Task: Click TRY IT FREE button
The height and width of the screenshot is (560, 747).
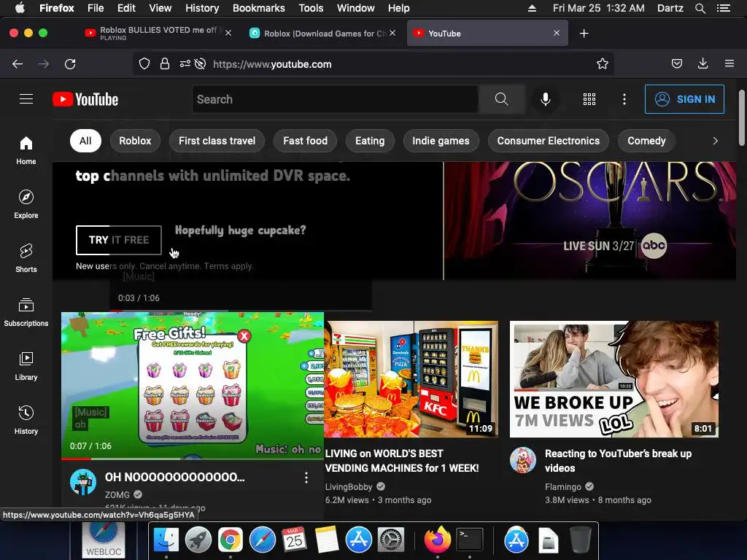Action: pos(119,240)
